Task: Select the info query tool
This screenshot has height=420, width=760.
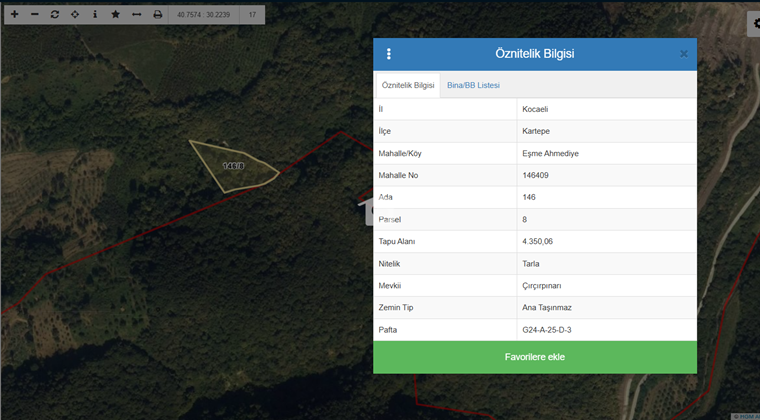Action: click(x=95, y=15)
